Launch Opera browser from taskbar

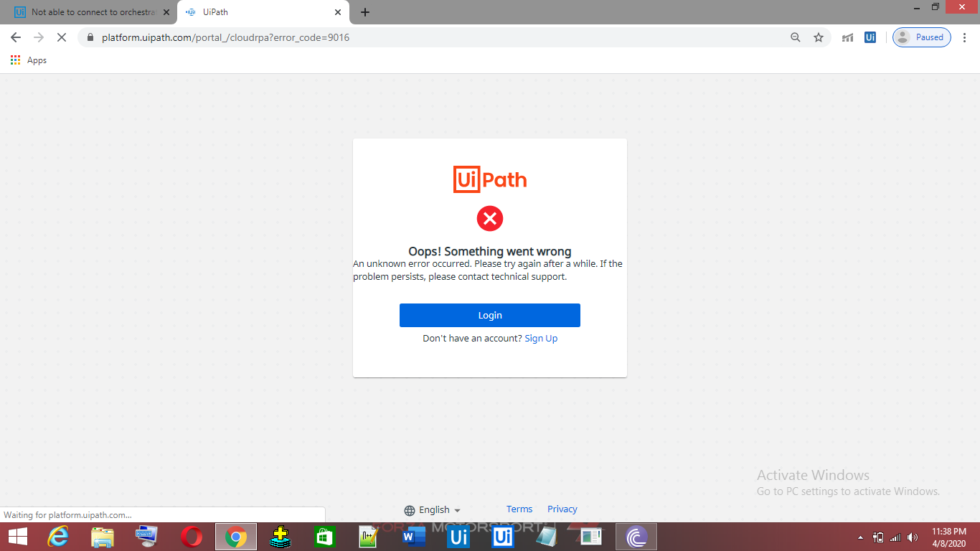tap(192, 537)
